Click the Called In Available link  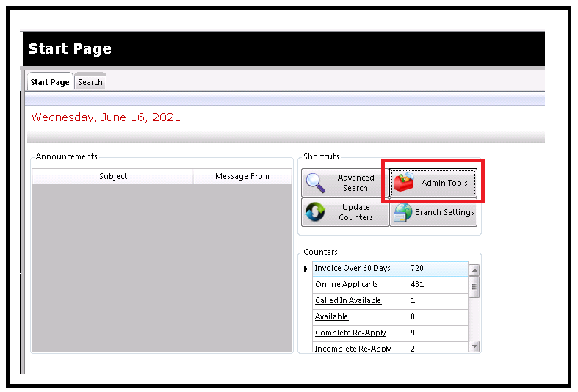pos(348,301)
